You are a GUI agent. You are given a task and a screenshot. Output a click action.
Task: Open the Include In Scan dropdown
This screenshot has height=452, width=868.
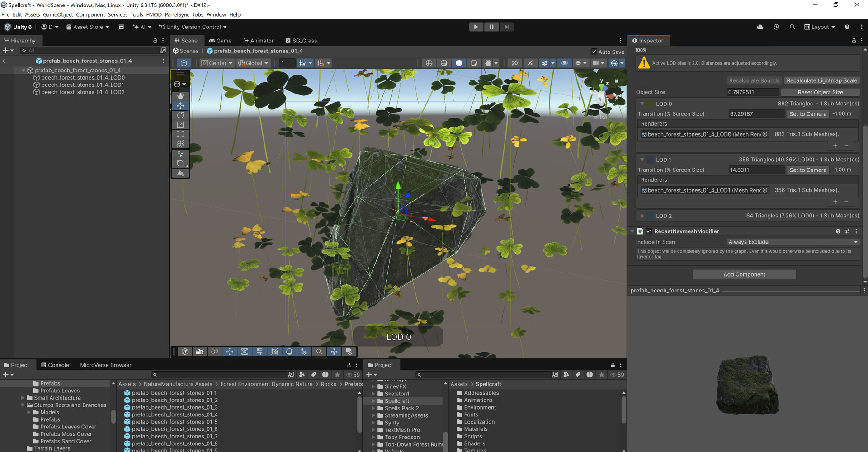pos(793,242)
